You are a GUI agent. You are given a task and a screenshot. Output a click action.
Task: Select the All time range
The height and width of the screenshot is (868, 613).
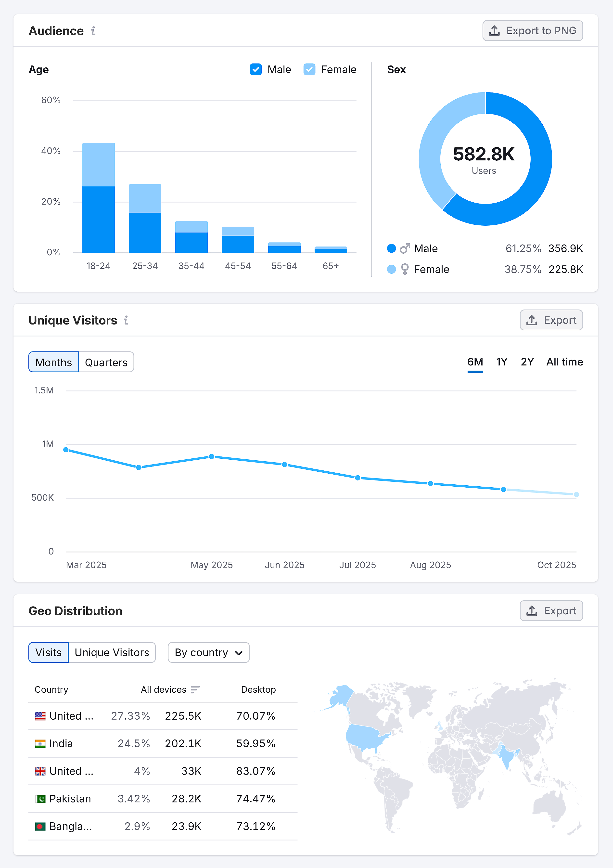(565, 362)
